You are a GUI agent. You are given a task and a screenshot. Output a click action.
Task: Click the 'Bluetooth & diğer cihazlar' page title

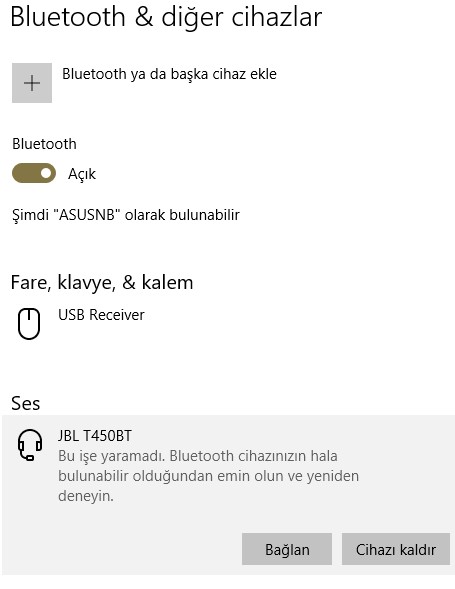[x=166, y=17]
